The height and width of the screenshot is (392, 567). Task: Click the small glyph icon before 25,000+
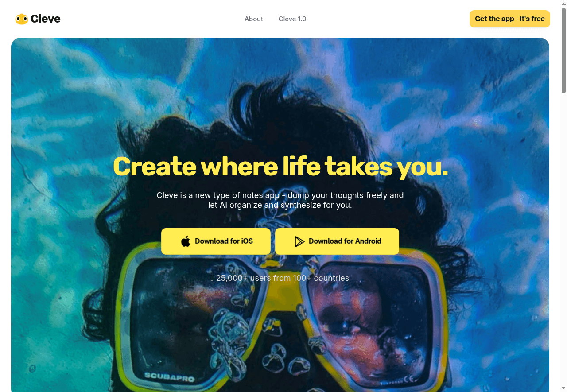[212, 278]
